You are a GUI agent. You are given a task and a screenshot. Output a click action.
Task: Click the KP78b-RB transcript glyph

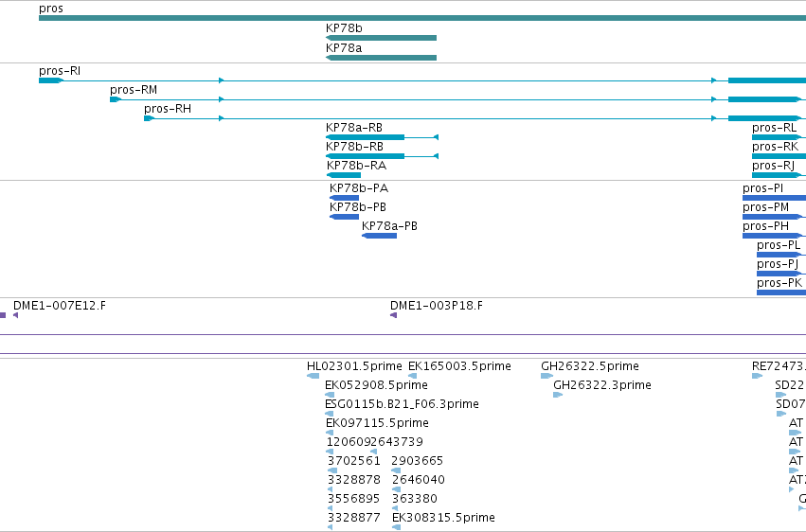pos(382,156)
